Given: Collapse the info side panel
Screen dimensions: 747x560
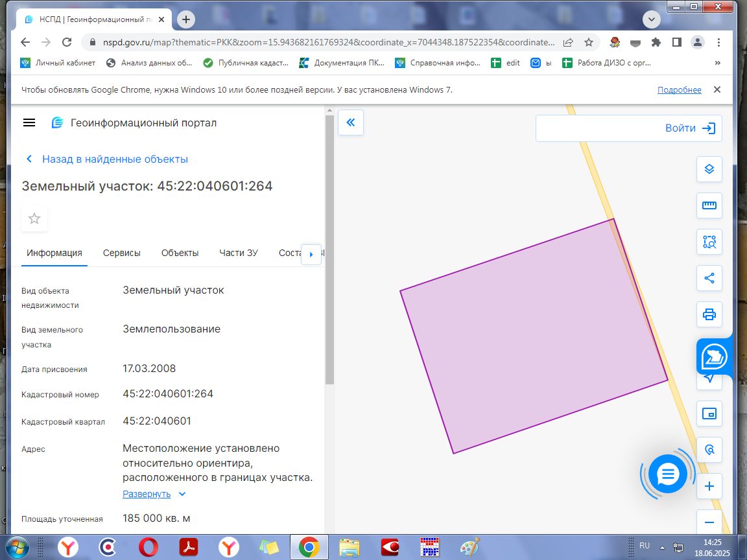Looking at the screenshot, I should click(351, 122).
